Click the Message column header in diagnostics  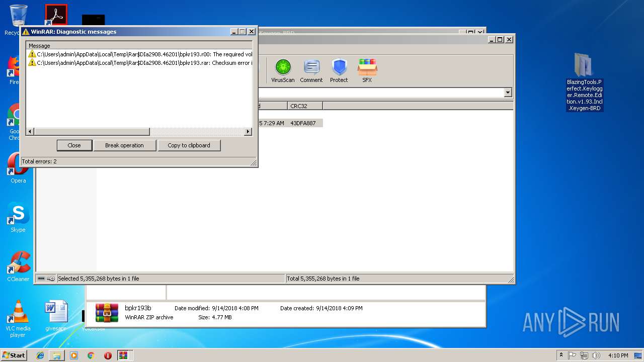click(139, 46)
